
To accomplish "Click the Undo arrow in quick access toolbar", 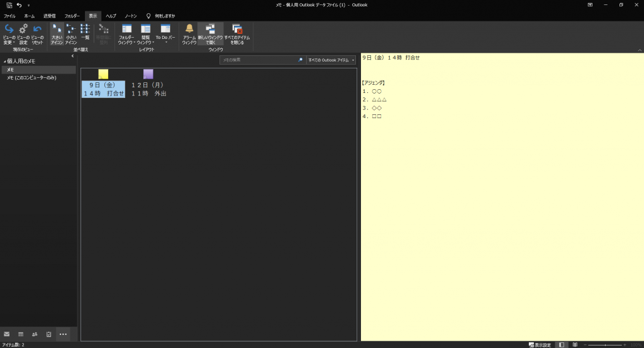I will click(19, 5).
